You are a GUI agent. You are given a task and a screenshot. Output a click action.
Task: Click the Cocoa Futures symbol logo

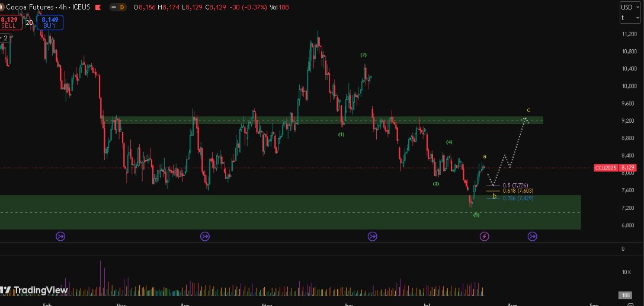(2, 7)
